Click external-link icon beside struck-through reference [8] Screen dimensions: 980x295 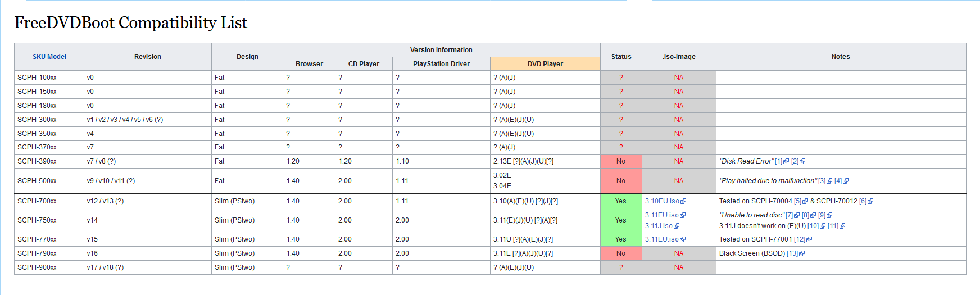813,215
